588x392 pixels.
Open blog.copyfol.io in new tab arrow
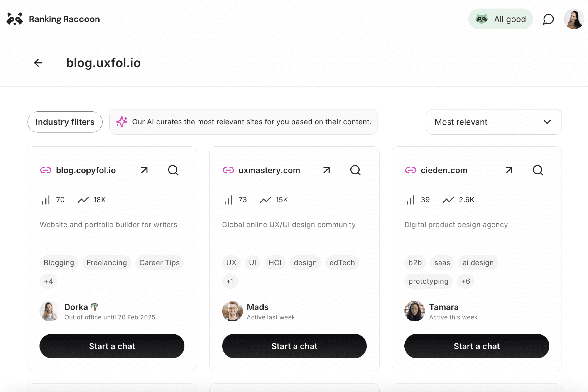pos(144,170)
